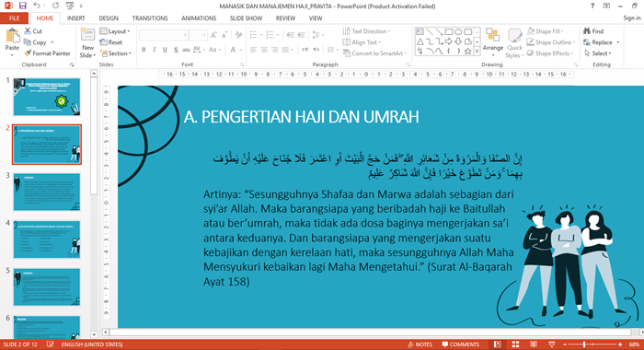Open Align Text options

362,42
